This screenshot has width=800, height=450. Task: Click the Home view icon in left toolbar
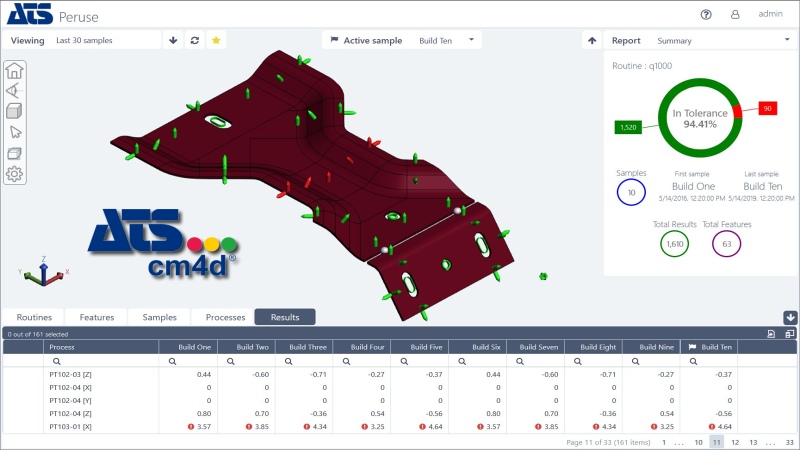coord(15,70)
